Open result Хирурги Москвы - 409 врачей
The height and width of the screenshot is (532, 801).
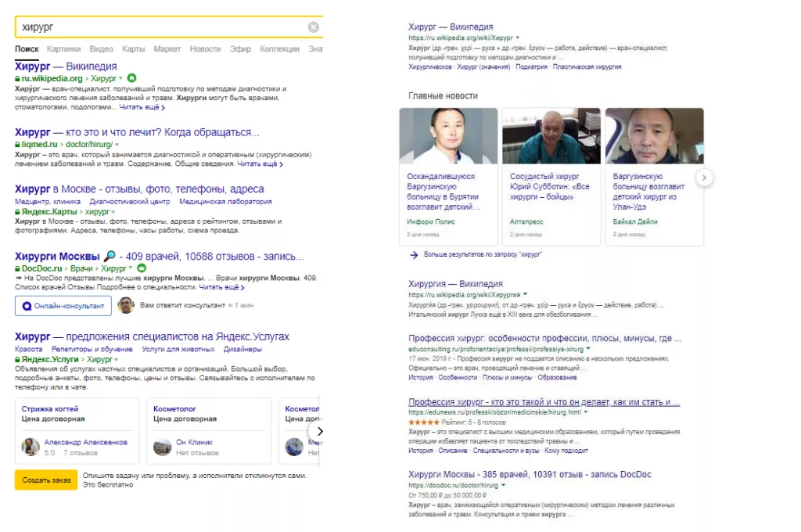(160, 257)
